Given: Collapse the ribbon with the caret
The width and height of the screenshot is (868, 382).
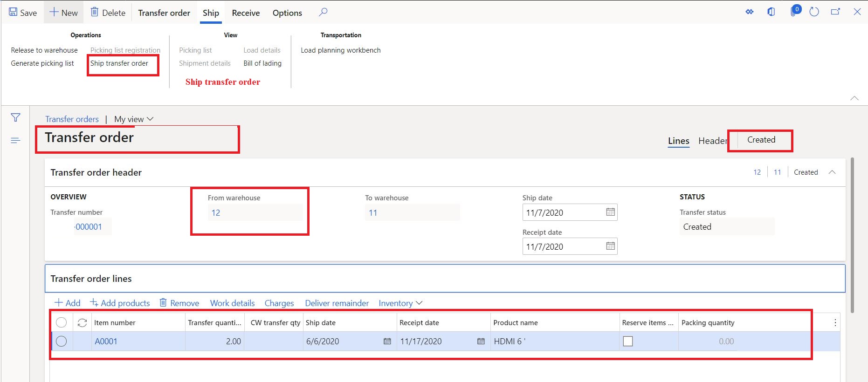Looking at the screenshot, I should 854,98.
